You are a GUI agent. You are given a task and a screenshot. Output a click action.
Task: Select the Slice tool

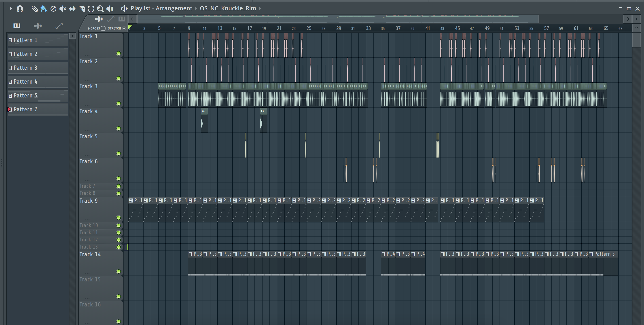click(x=82, y=9)
